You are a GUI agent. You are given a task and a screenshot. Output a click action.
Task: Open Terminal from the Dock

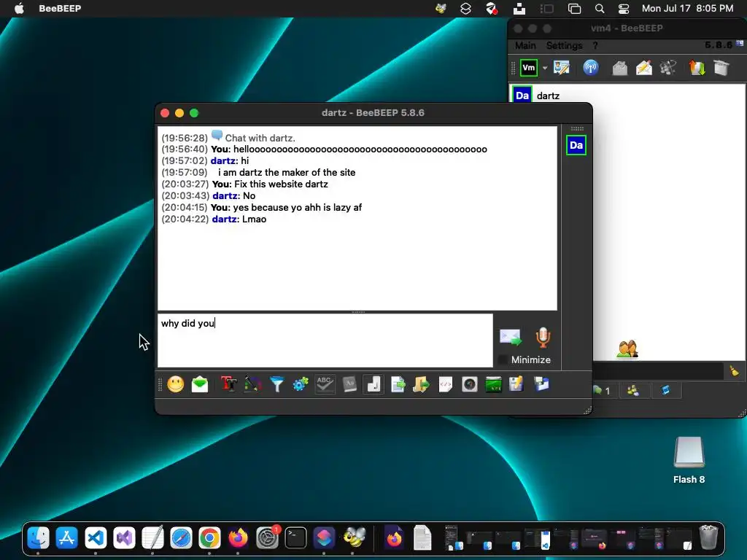295,538
